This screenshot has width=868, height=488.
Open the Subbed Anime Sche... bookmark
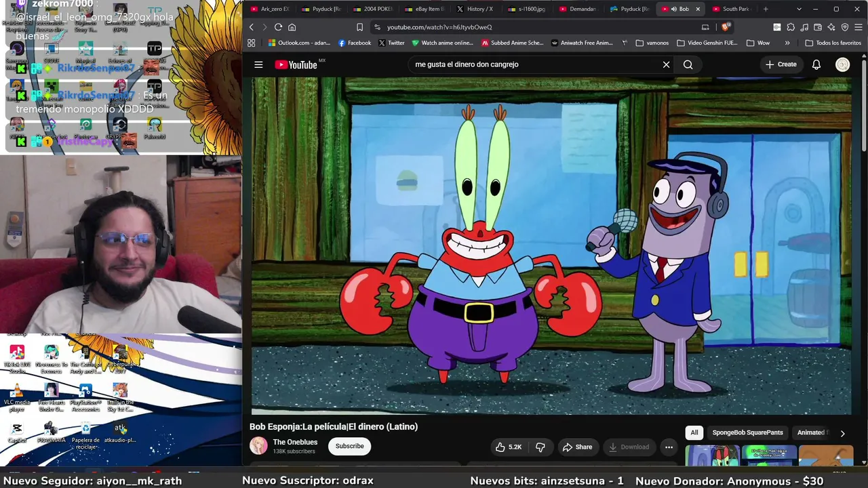click(513, 43)
